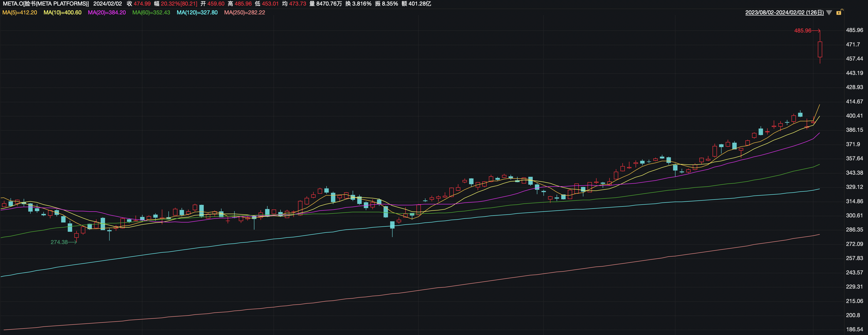Click the META.O stock name title
The image size is (868, 335).
[45, 4]
